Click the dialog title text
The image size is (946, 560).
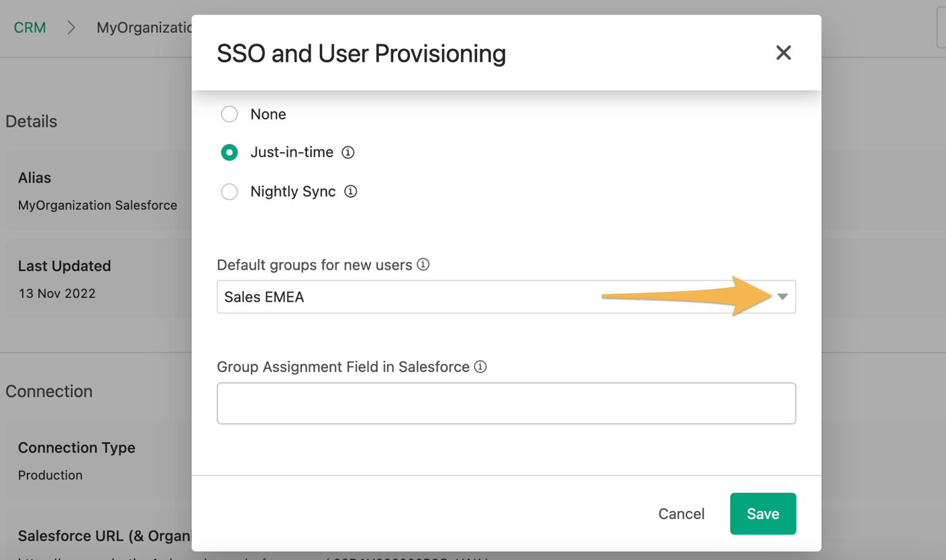pyautogui.click(x=361, y=54)
